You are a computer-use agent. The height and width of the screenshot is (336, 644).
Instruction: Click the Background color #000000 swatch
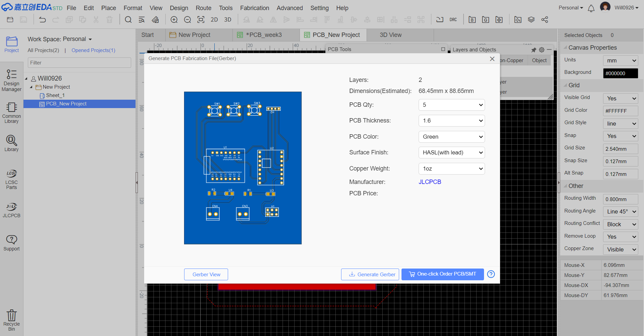[x=620, y=73]
